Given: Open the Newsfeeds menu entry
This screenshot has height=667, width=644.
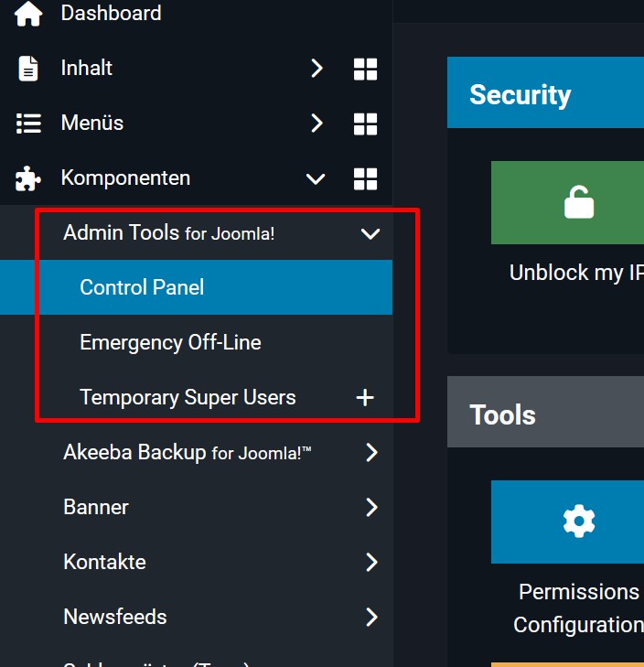Looking at the screenshot, I should click(115, 617).
